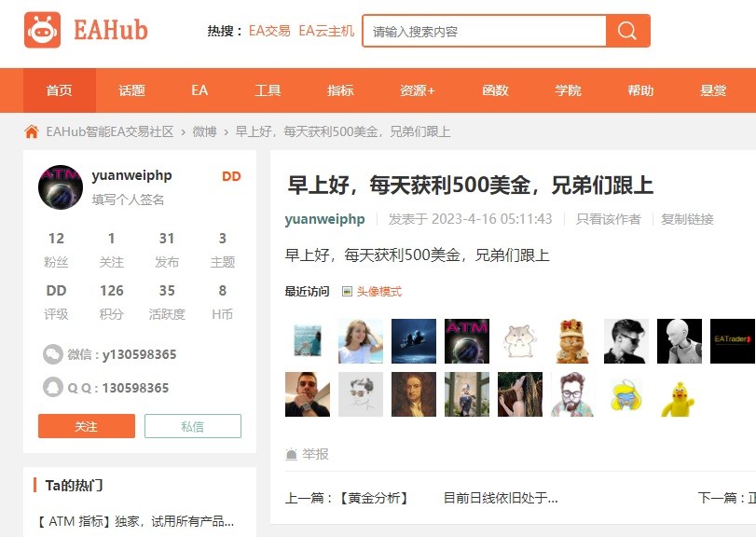Click the orange magnifier search icon
The height and width of the screenshot is (537, 756).
pyautogui.click(x=625, y=31)
